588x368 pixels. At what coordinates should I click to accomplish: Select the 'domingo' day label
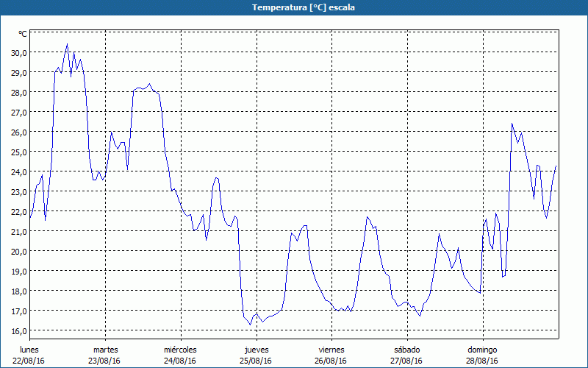[x=483, y=350]
